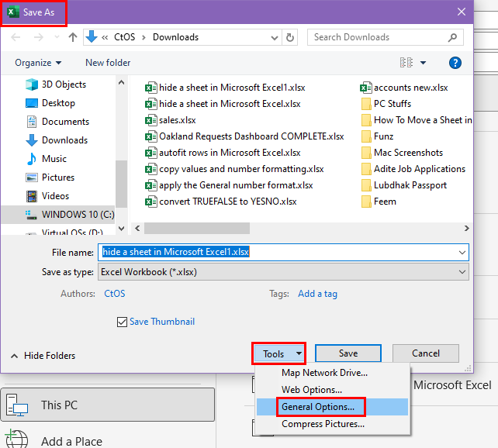Select Downloads in navigation pane

[65, 140]
